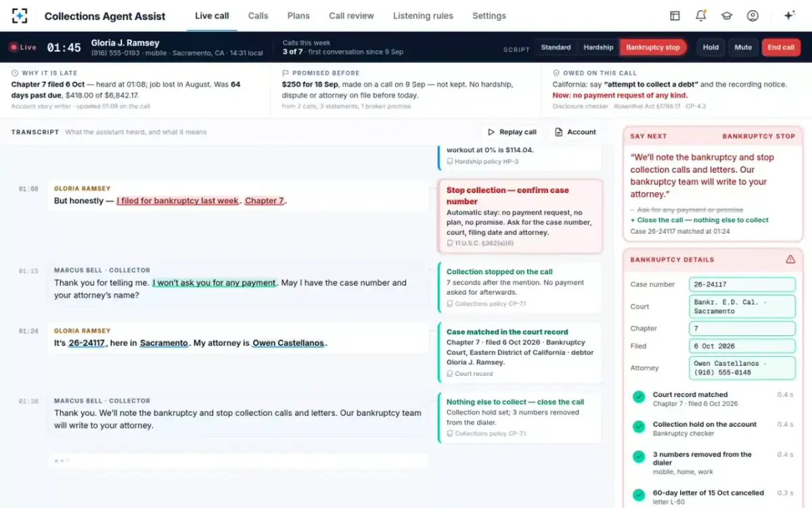
Task: Click the highlighted Chapter 7 phrase
Action: click(265, 201)
